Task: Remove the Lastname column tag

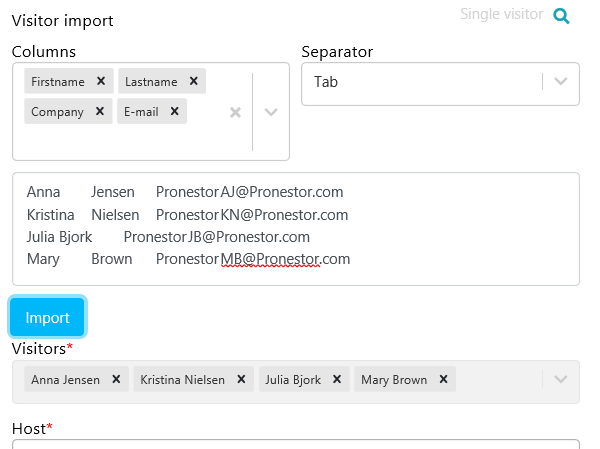Action: (x=194, y=82)
